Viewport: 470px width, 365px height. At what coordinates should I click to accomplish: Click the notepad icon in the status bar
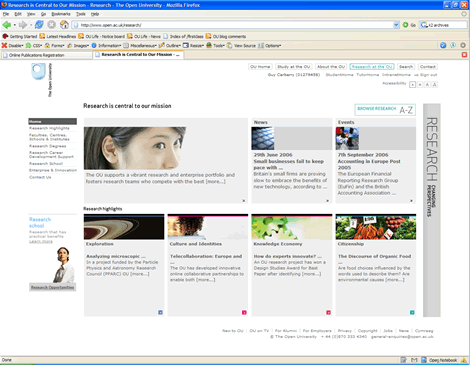coord(403,360)
